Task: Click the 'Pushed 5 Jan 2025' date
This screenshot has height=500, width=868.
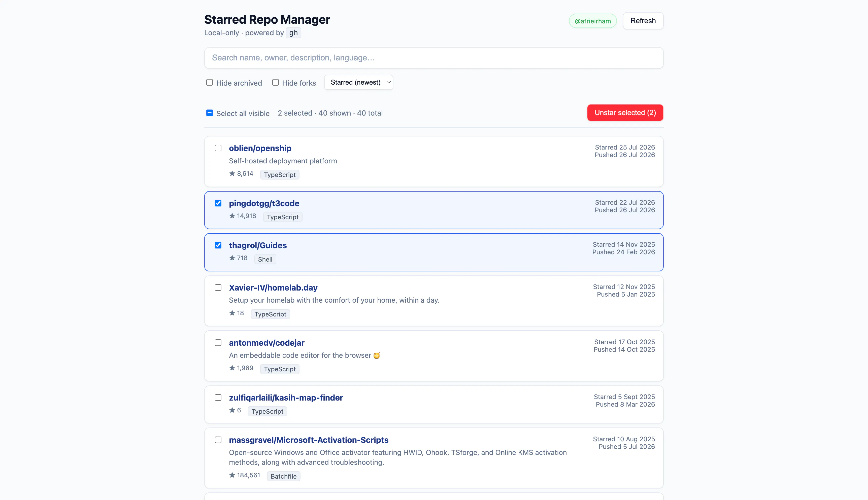Action: [625, 294]
